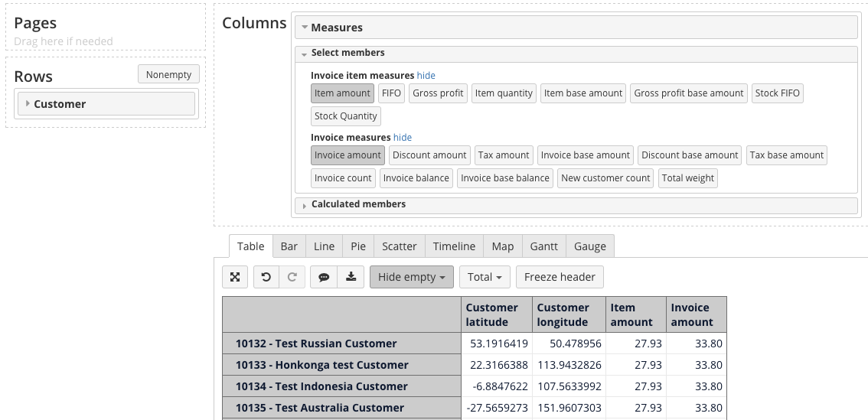Expand the Customer dimension in Rows
868x420 pixels.
(60, 104)
